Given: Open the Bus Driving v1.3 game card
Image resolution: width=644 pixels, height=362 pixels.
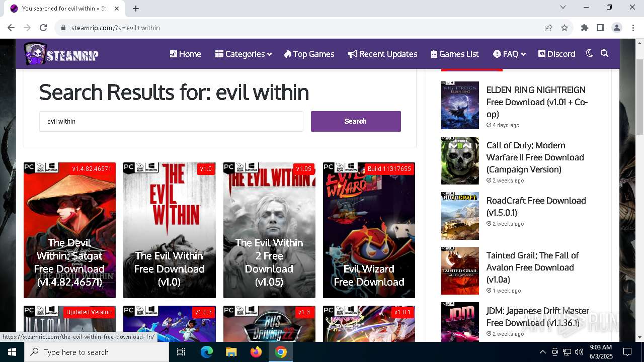Looking at the screenshot, I should coord(269,324).
